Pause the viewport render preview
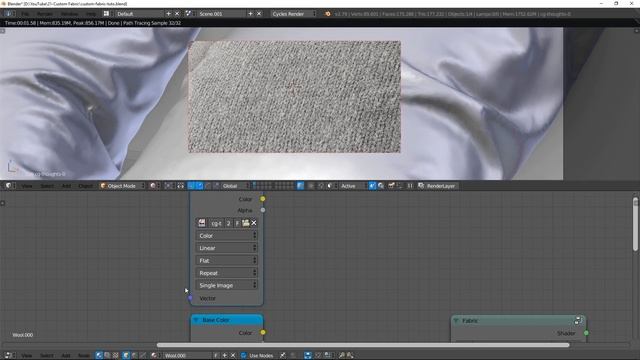Image resolution: width=640 pixels, height=360 pixels. tap(410, 186)
